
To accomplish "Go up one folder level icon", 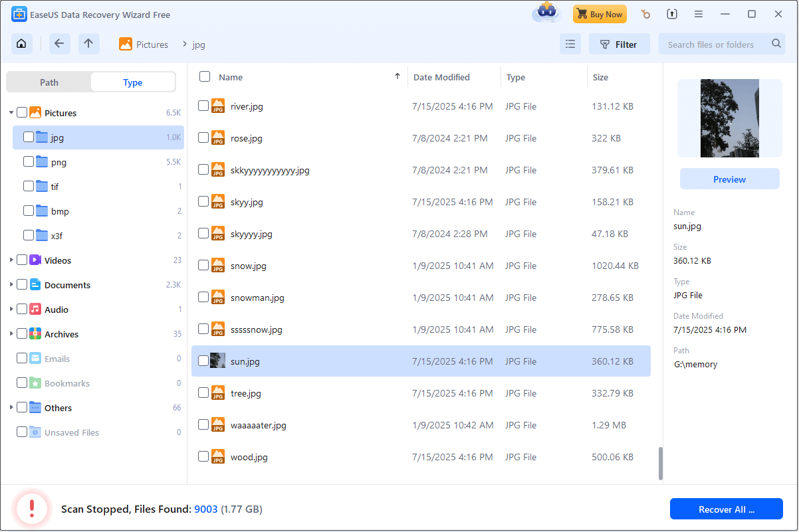I will click(88, 43).
